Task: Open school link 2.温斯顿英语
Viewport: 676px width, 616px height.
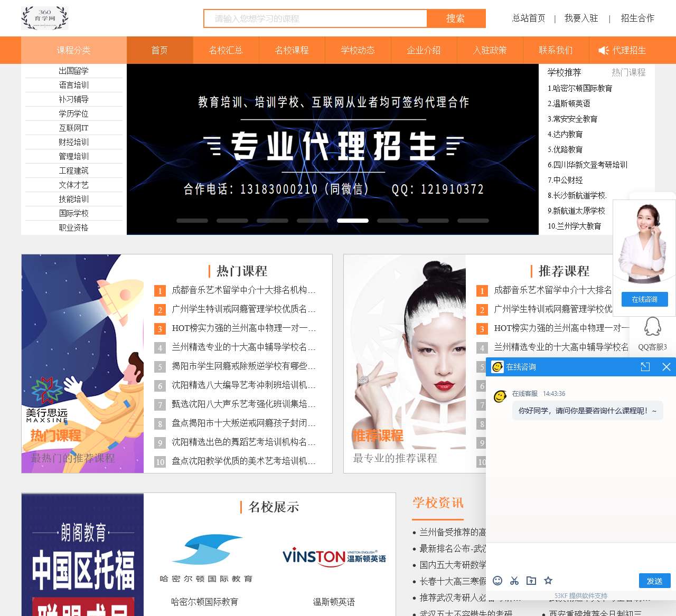Action: point(569,103)
